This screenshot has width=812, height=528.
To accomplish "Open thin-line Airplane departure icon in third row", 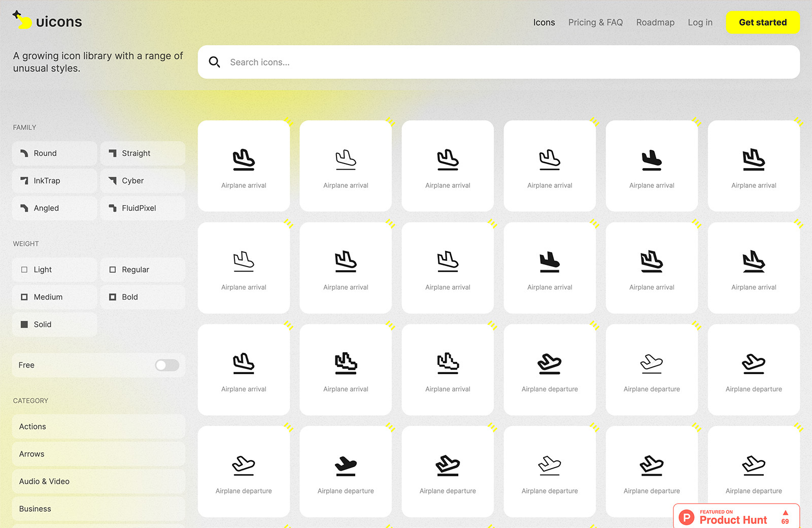I will tap(652, 370).
